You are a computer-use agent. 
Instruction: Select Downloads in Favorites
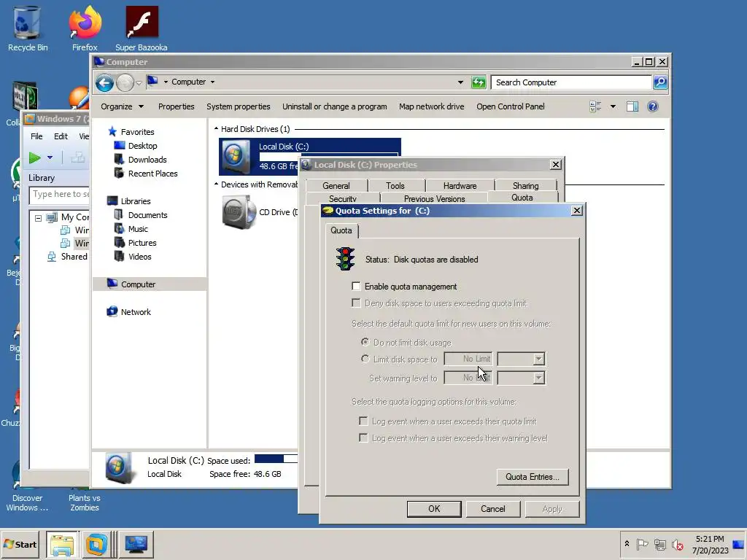click(147, 160)
